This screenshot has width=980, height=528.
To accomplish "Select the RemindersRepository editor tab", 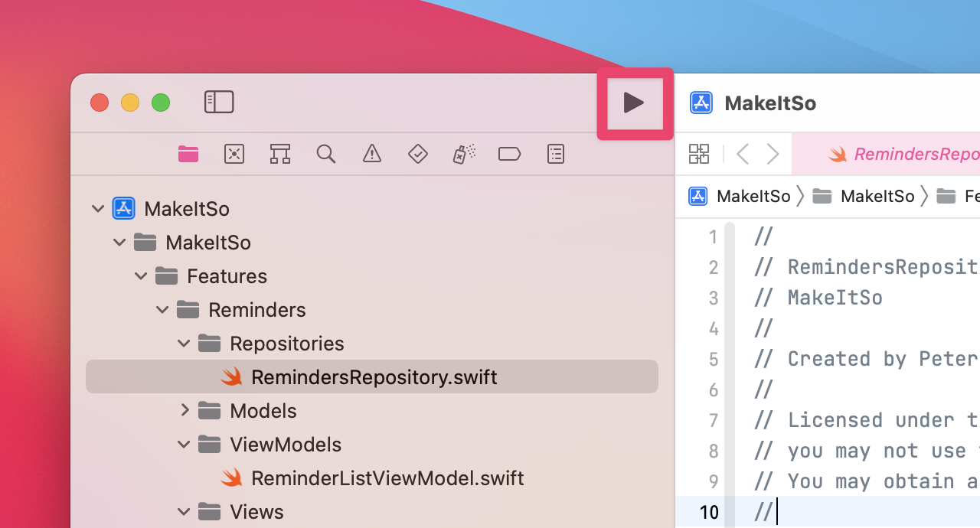I will 903,154.
